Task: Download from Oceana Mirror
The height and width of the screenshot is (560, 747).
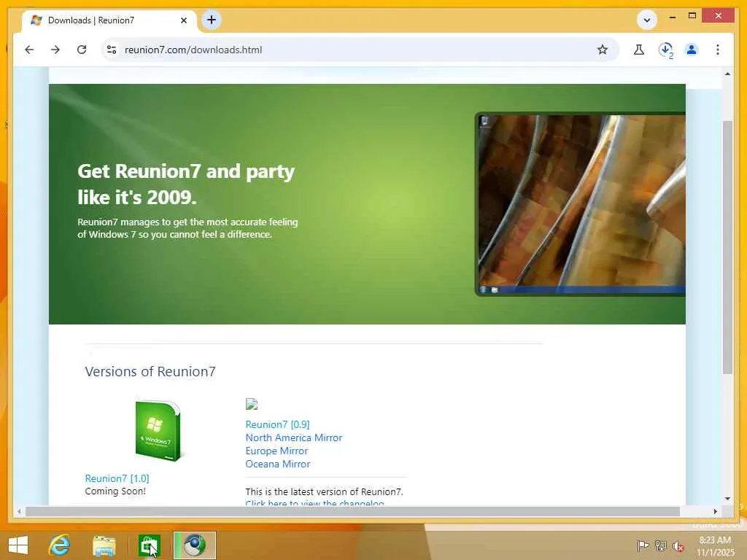Action: point(277,464)
